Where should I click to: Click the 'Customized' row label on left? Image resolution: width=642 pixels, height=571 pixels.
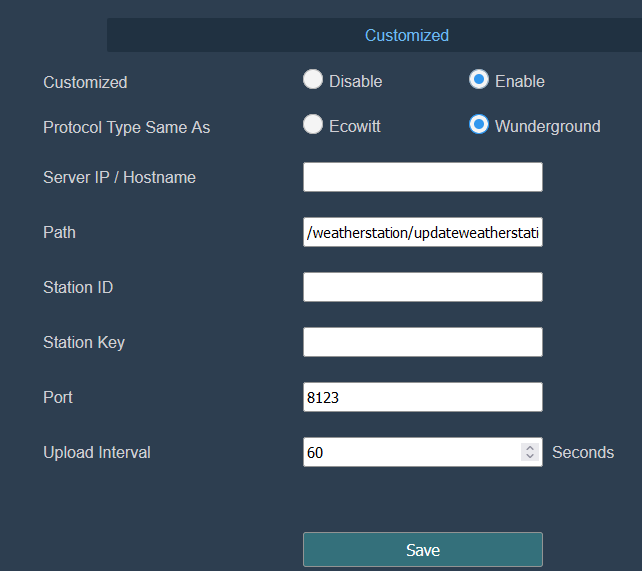[85, 82]
